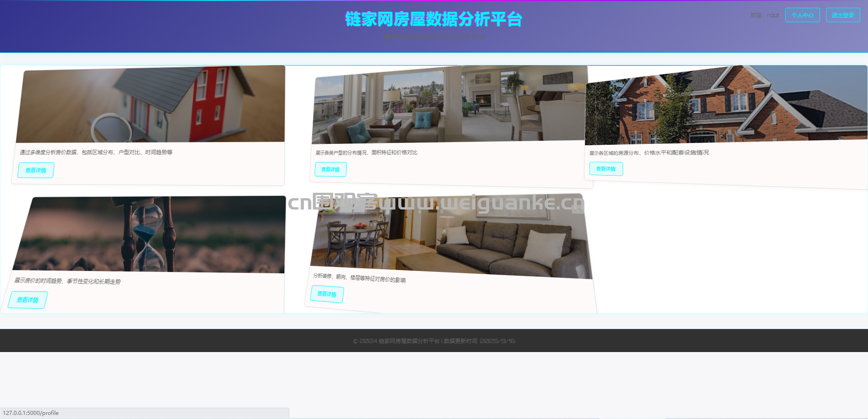Click 查看详情 under 分析装修、朝向、楼层 card

(327, 294)
